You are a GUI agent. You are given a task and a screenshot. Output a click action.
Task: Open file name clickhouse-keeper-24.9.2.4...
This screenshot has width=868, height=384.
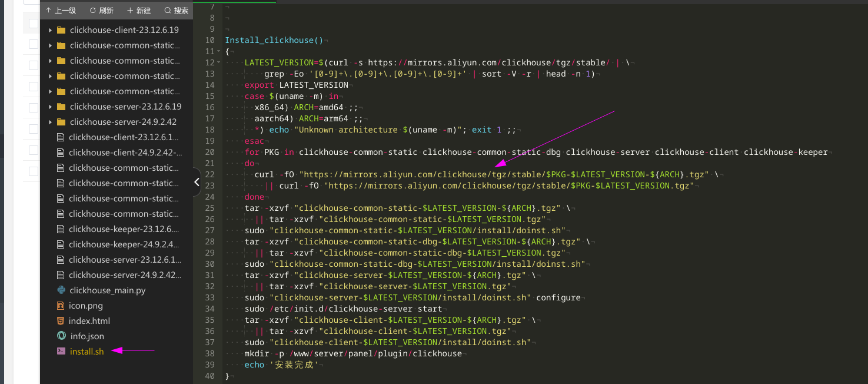[124, 244]
